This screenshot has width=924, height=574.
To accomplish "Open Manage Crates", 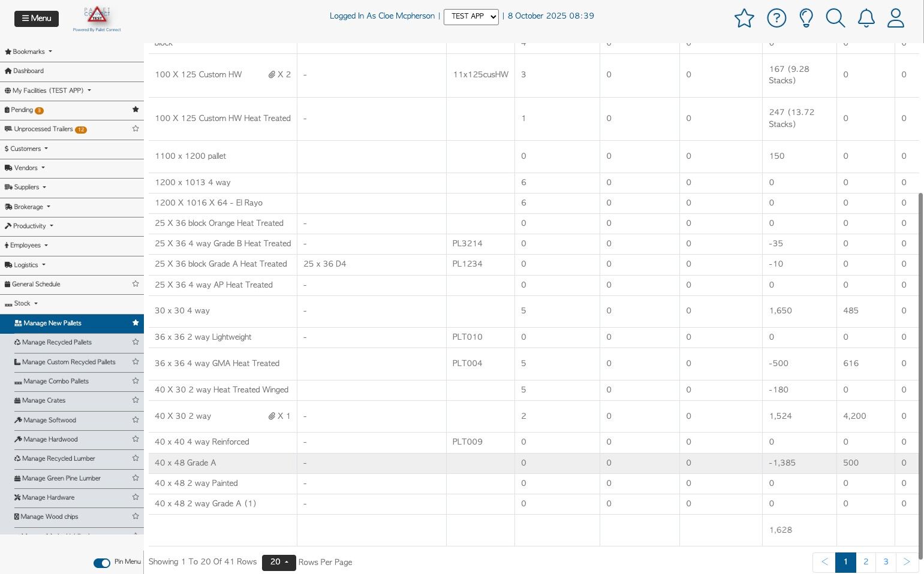I will coord(40,400).
